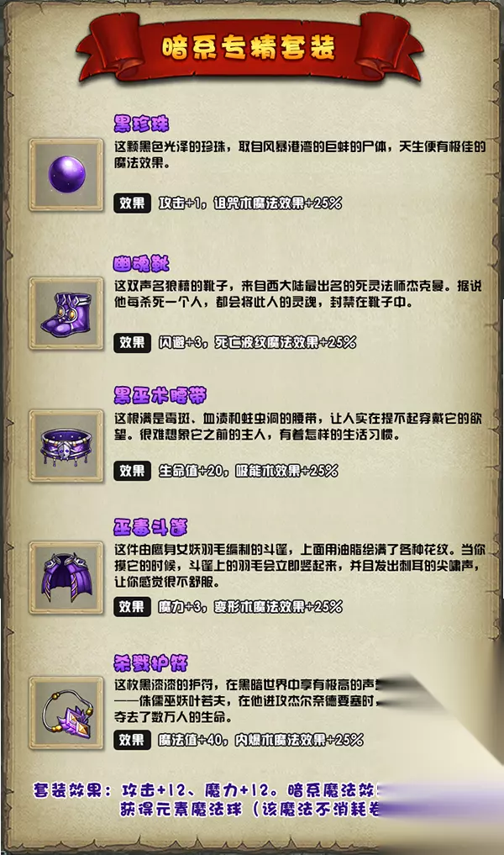Click the 闪避+3 死亡波纹 effect text
This screenshot has width=504, height=855.
point(257,342)
